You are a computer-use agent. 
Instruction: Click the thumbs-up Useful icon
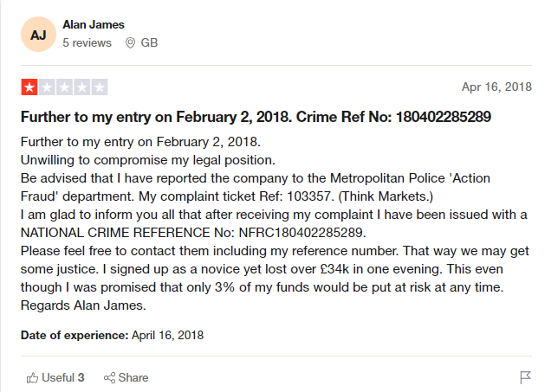click(x=33, y=377)
